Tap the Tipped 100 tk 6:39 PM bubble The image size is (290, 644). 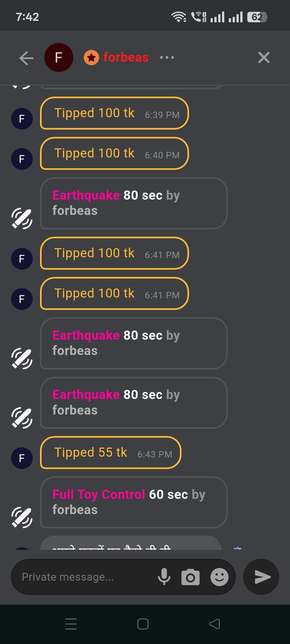coord(114,113)
